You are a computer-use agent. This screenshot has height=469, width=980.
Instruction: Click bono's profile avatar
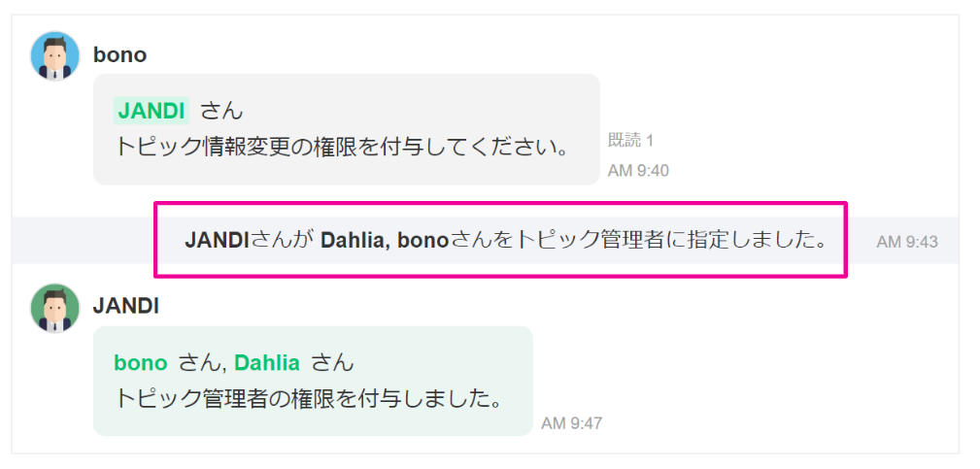[55, 56]
